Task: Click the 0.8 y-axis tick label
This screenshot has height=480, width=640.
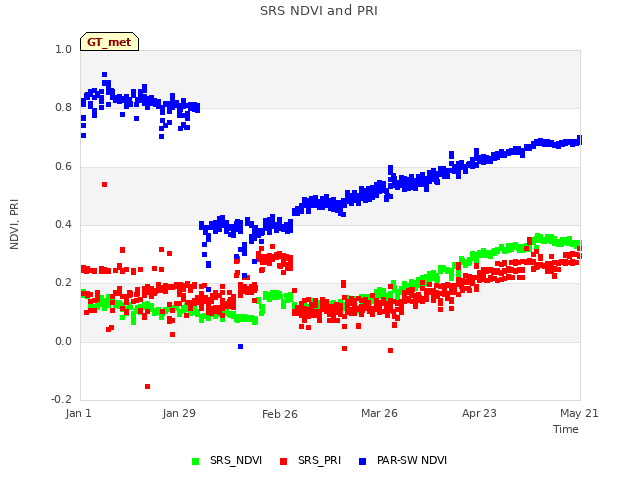Action: [x=63, y=108]
